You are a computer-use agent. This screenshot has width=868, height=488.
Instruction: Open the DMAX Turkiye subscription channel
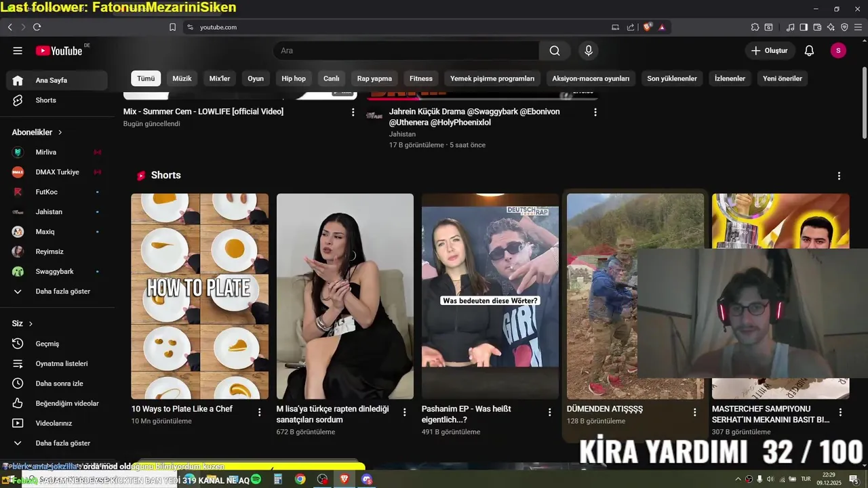click(x=57, y=172)
